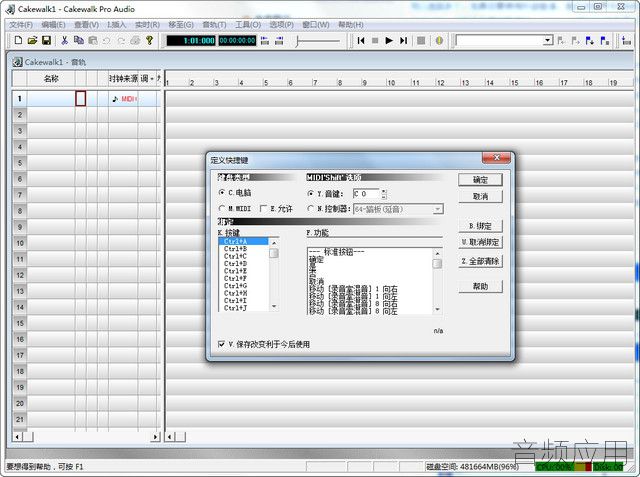The height and width of the screenshot is (477, 640).
Task: Click the marker list blue flag icon
Action: (x=604, y=40)
